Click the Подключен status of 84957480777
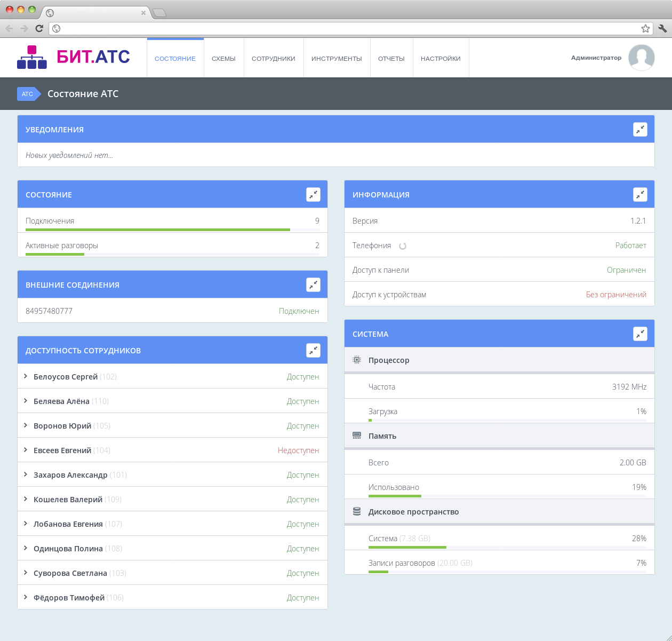 [299, 311]
